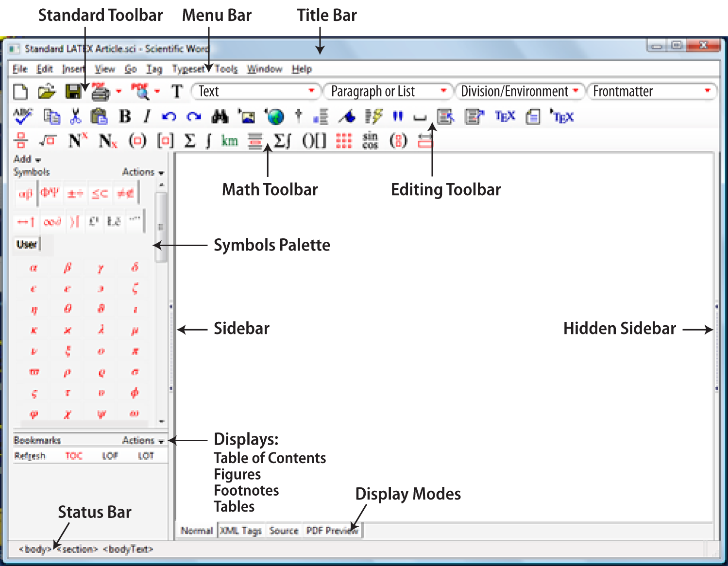Insert a superscript with the N^x icon

pyautogui.click(x=78, y=141)
